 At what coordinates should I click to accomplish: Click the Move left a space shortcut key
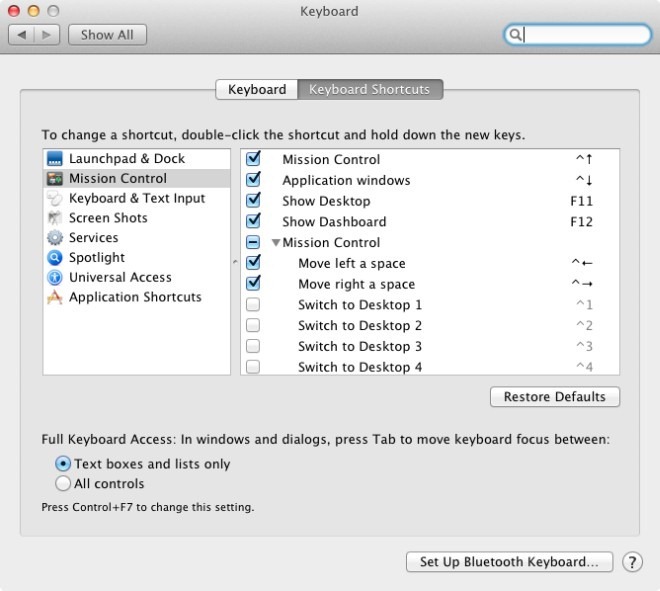coord(582,263)
